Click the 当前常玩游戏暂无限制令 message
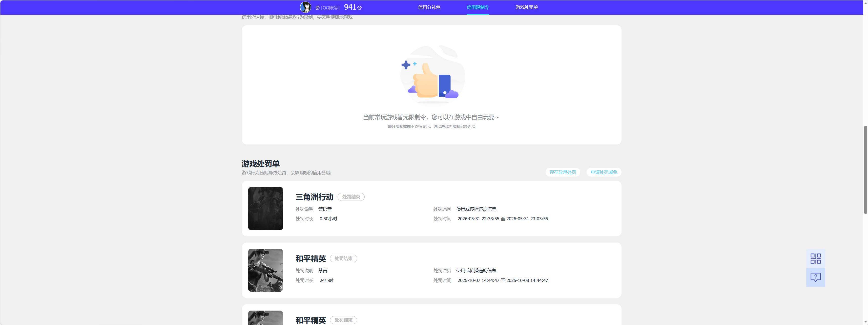The width and height of the screenshot is (868, 325). [431, 117]
